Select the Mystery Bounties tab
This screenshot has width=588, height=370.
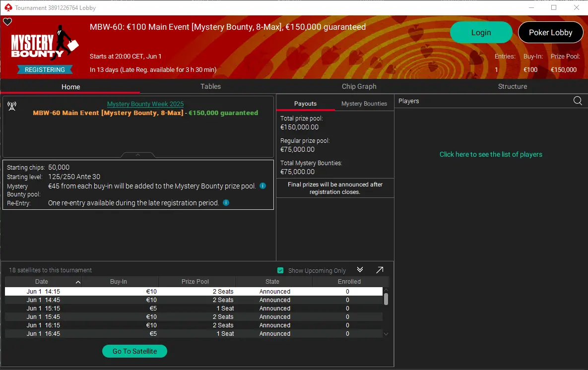point(364,104)
